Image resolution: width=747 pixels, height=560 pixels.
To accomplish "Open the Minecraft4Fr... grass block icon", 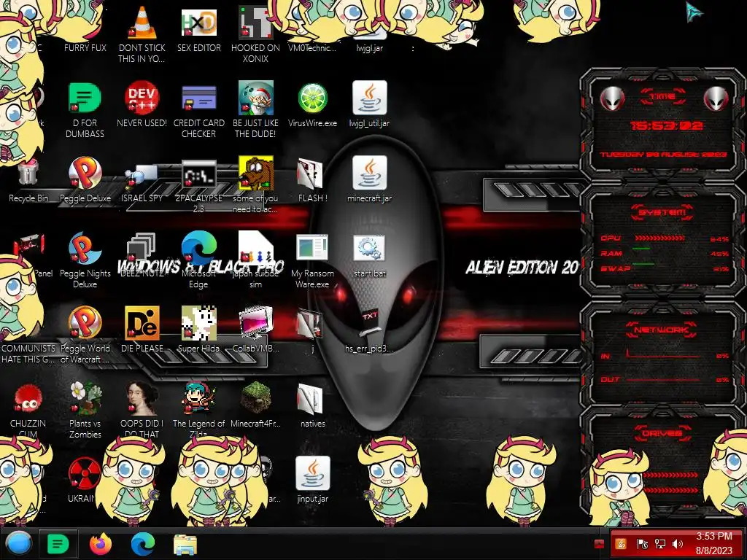I will [x=255, y=399].
